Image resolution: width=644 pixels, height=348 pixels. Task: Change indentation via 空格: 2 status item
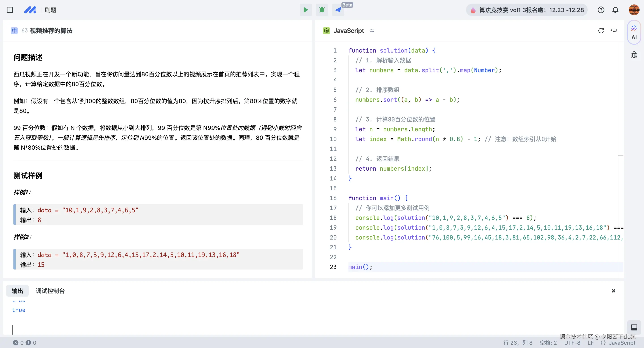[x=548, y=343]
